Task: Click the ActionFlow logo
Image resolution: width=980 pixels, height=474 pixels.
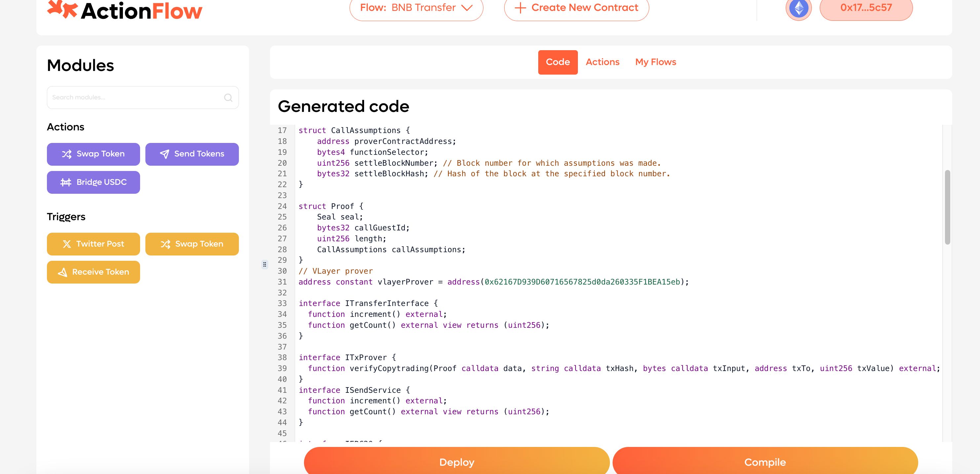Action: (125, 10)
